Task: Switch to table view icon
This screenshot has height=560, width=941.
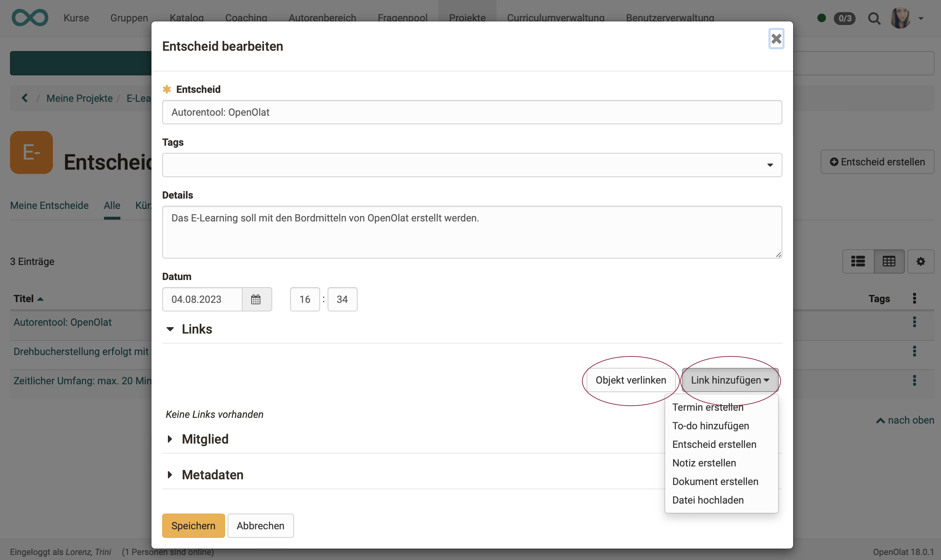Action: pyautogui.click(x=889, y=261)
